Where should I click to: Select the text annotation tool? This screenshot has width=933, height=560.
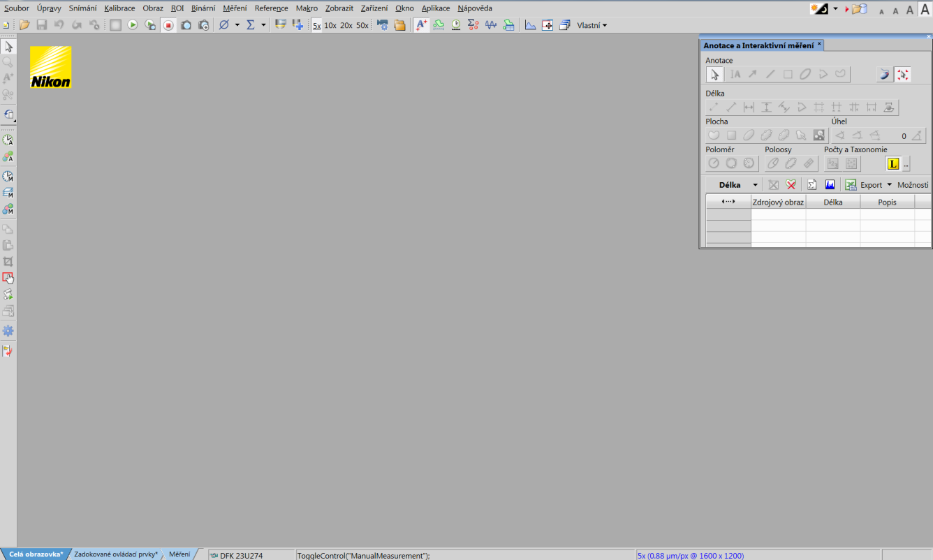click(735, 74)
